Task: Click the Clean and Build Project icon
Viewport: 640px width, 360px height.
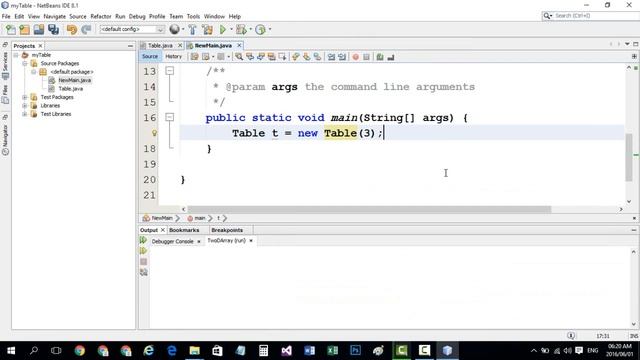Action: 207,29
